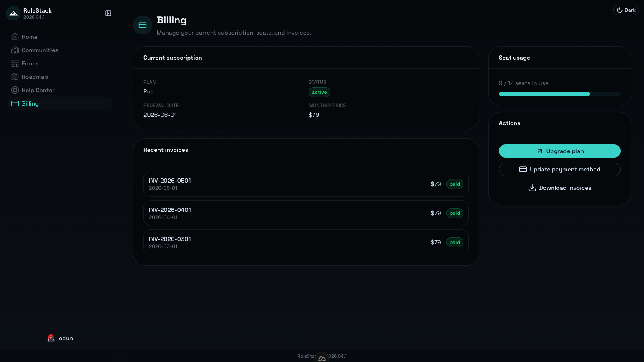Screen dimensions: 644x362
Task: Click the renewal date 2026-06-01
Action: (x=160, y=115)
